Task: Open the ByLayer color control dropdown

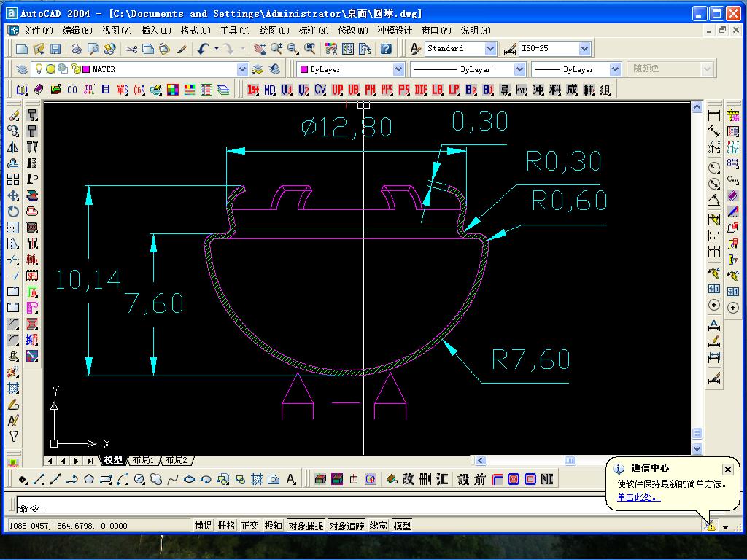Action: (x=399, y=69)
